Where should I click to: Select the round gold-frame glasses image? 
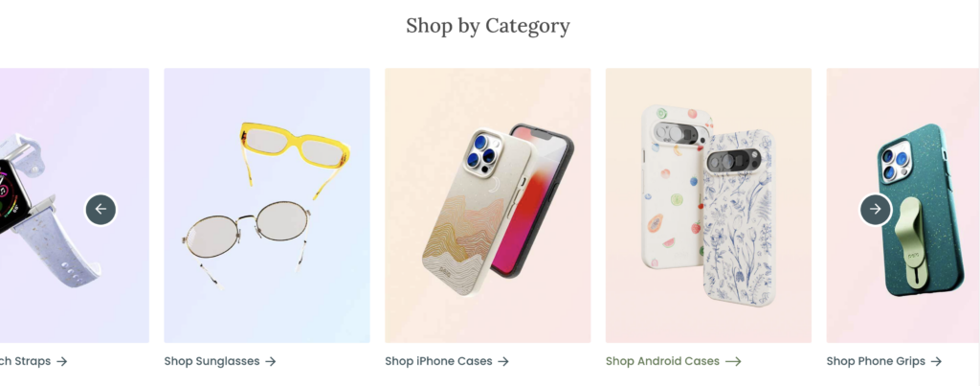tap(247, 240)
